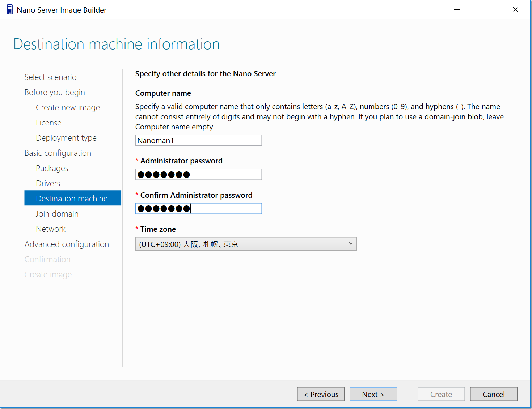532x409 pixels.
Task: Maximize the Nano Server Image Builder window
Action: click(486, 10)
